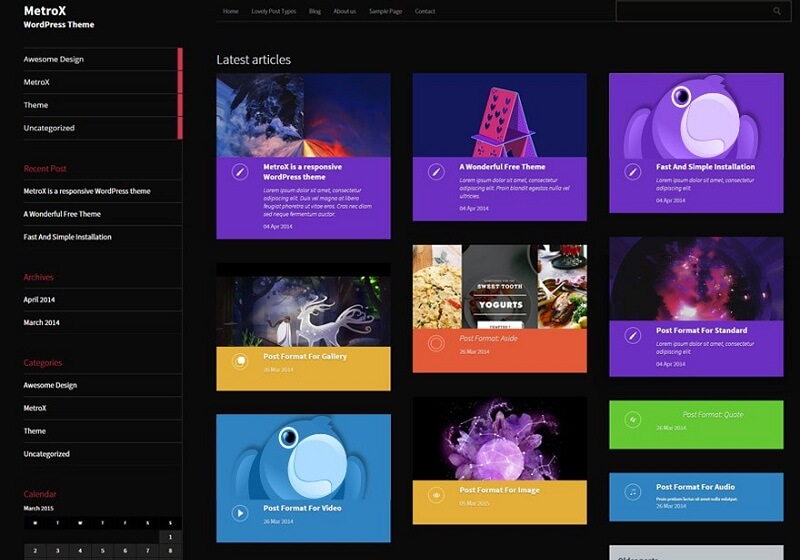Go to the Blog page

pos(315,11)
